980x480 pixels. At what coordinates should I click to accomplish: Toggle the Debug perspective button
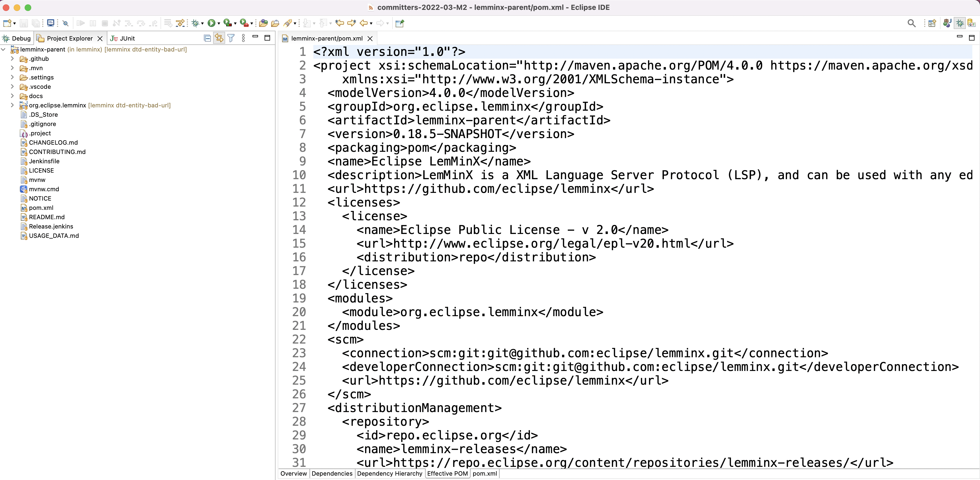tap(960, 23)
